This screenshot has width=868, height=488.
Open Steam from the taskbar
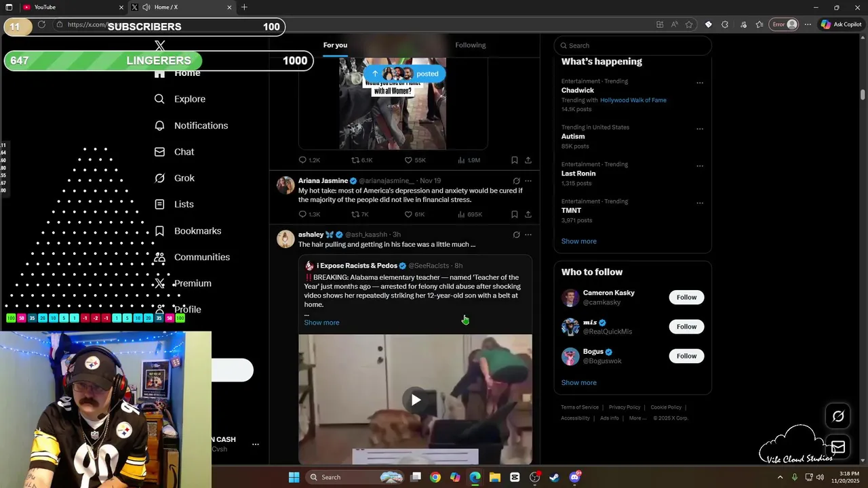pos(554,477)
